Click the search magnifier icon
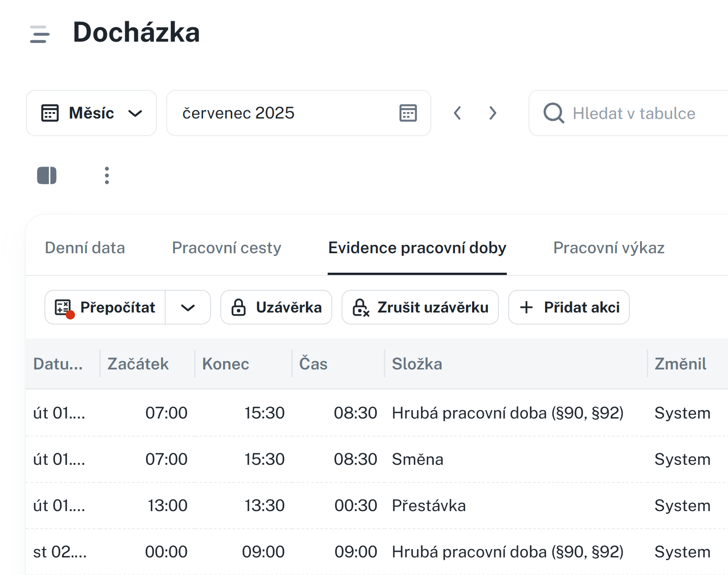 click(x=554, y=113)
